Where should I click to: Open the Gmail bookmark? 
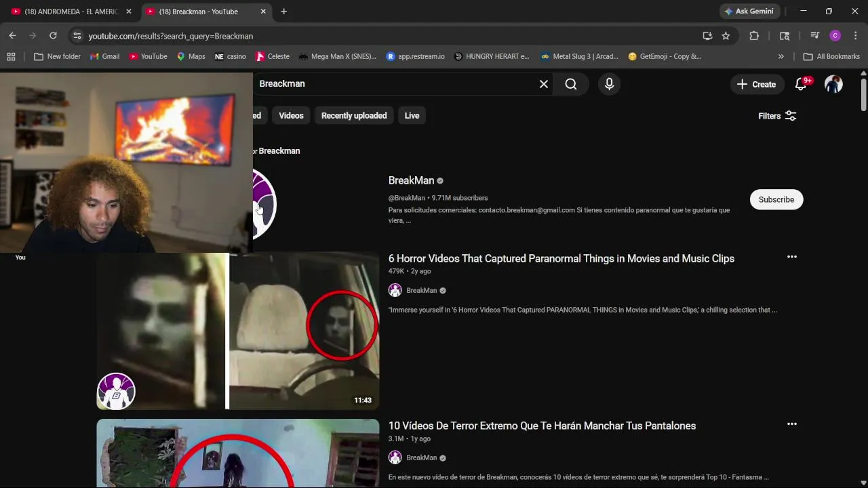(104, 56)
